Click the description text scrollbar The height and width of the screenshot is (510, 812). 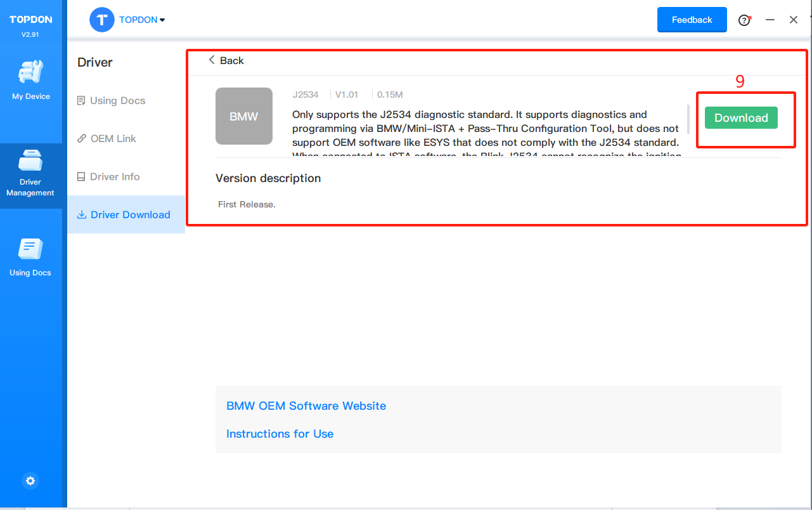pos(688,119)
